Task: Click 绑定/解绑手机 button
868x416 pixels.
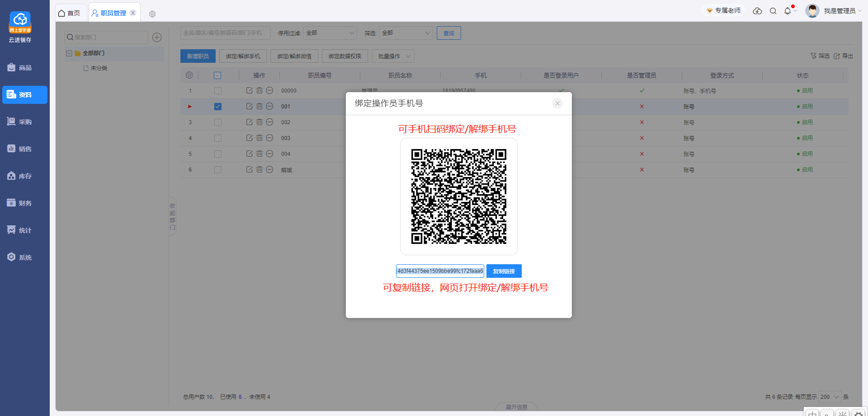Action: (243, 56)
